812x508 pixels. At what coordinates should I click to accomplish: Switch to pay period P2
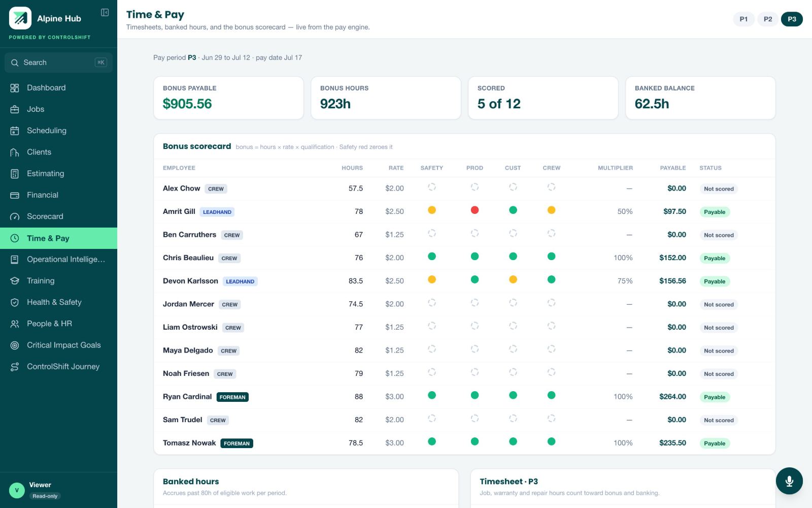tap(768, 19)
